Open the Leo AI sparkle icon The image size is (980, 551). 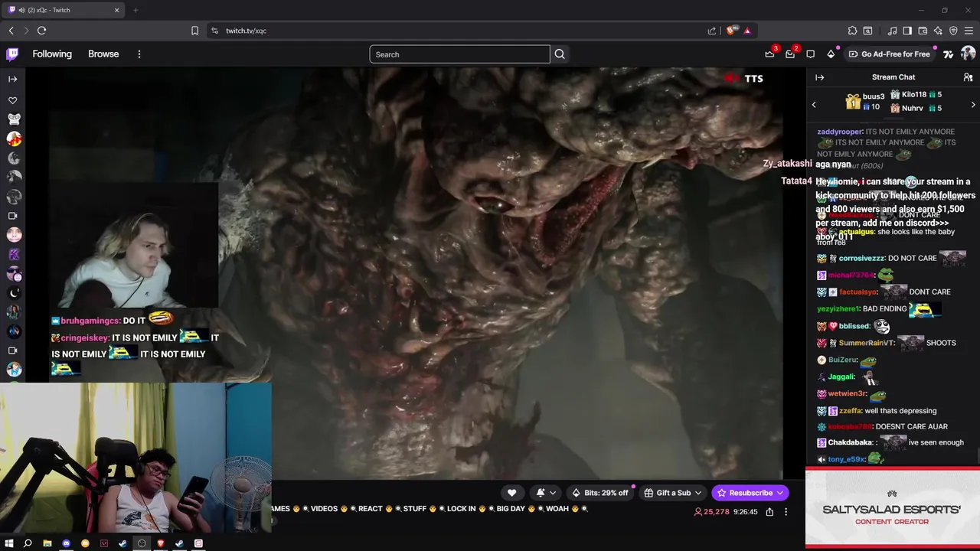tap(938, 31)
